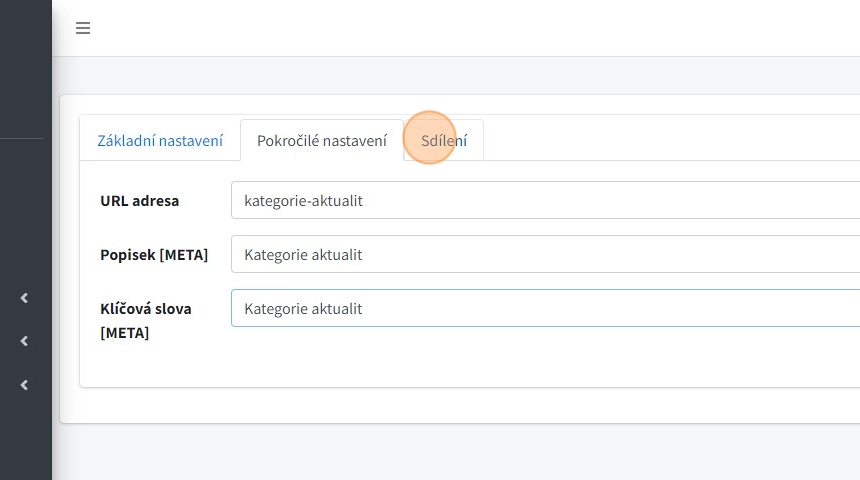
Task: Open the Sdílení tab
Action: (x=444, y=141)
